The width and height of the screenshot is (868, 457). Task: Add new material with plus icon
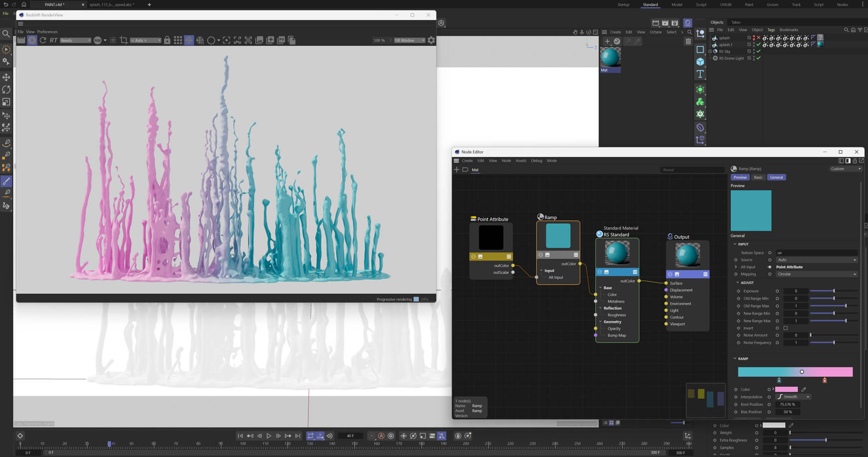point(607,41)
